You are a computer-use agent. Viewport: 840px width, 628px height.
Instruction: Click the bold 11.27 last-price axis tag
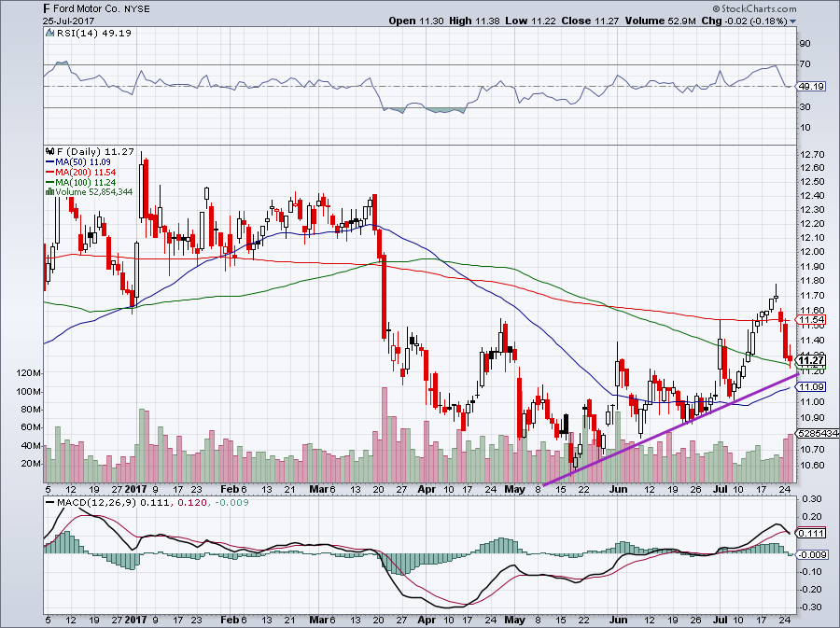pos(811,360)
